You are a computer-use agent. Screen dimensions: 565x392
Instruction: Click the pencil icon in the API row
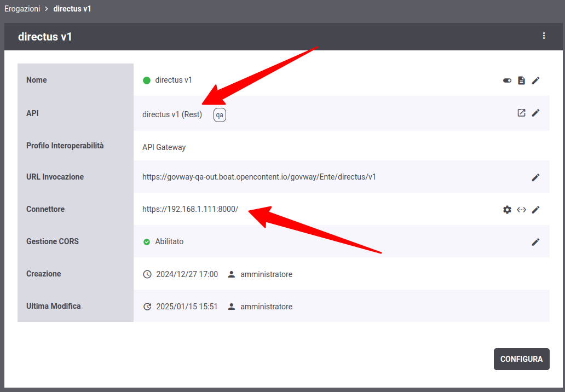535,113
